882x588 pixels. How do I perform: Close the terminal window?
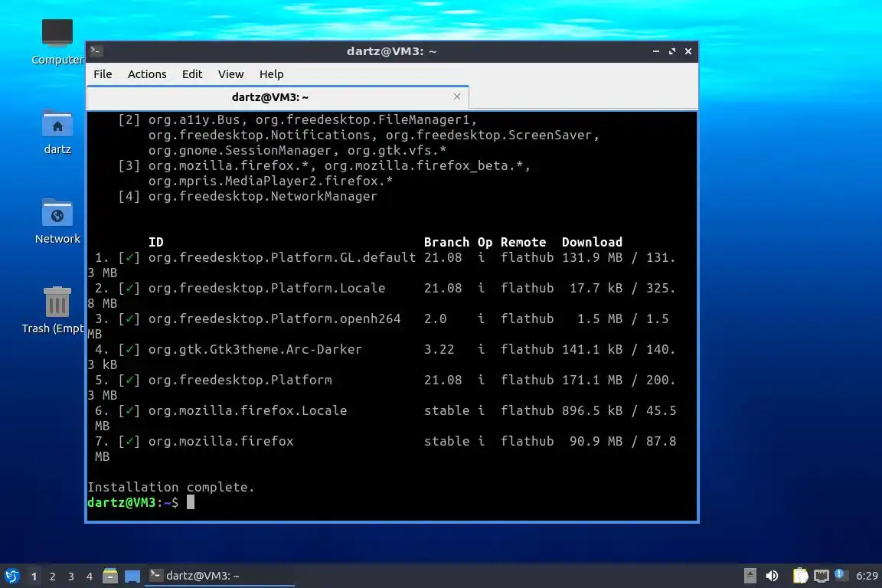click(x=688, y=51)
